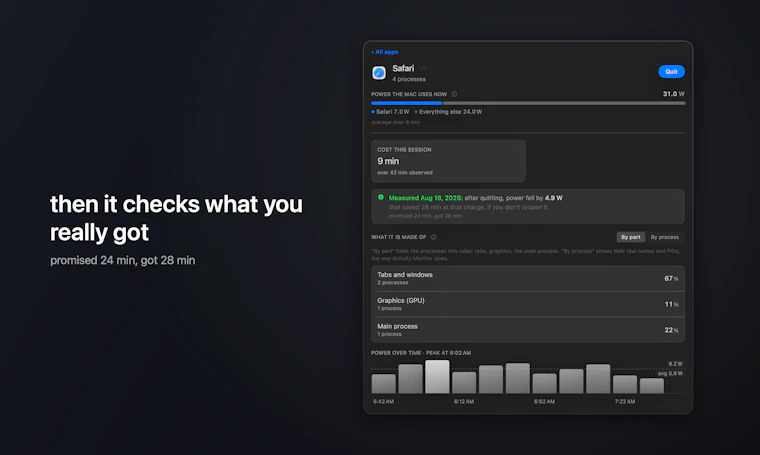
Task: Click headline 'then it checks what you really got'
Action: (176, 218)
